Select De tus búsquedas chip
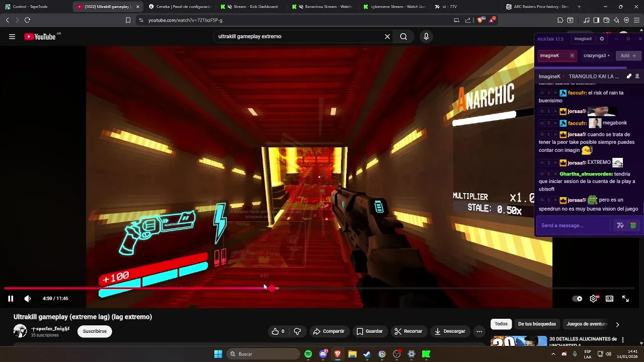Screen dimensions: 644x362 [537, 324]
